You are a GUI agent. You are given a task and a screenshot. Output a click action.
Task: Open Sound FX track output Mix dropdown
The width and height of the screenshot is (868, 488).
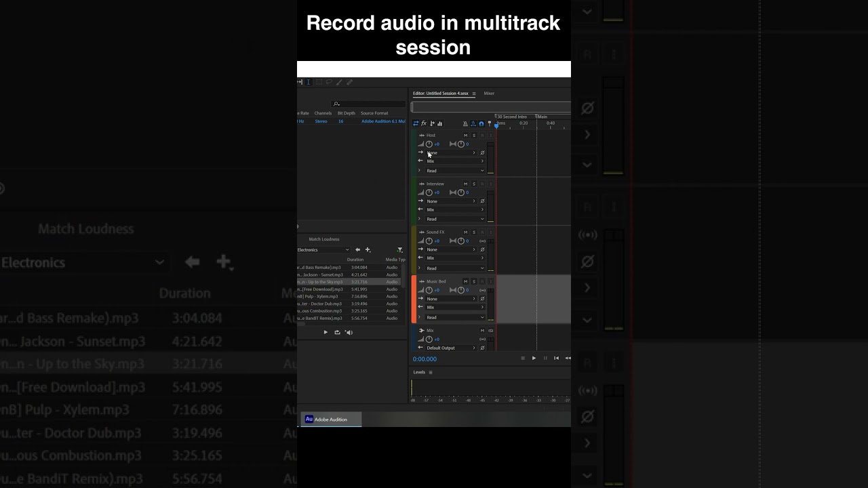coord(455,258)
